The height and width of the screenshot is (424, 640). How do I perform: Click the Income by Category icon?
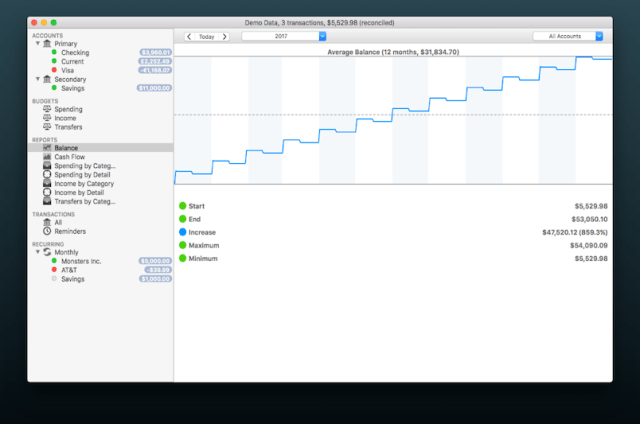tap(47, 184)
